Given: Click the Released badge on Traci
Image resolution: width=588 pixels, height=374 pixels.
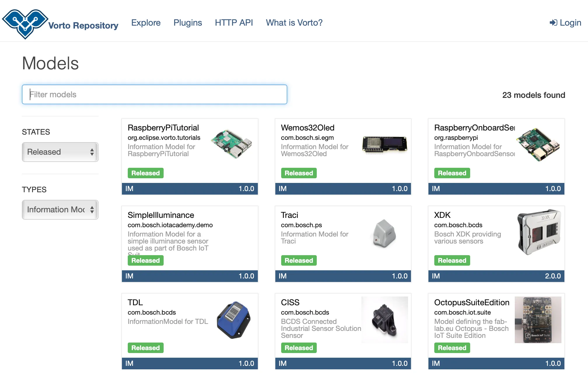Looking at the screenshot, I should (x=299, y=260).
